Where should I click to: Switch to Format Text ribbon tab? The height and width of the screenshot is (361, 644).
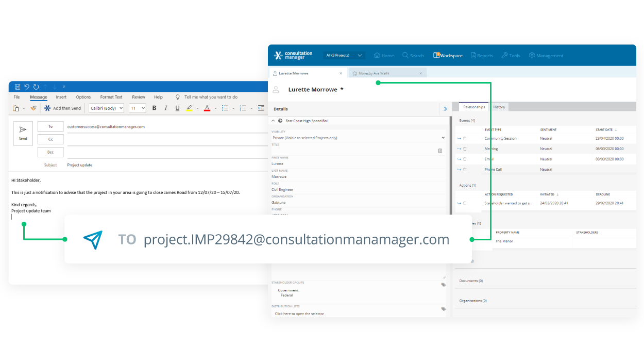point(111,97)
